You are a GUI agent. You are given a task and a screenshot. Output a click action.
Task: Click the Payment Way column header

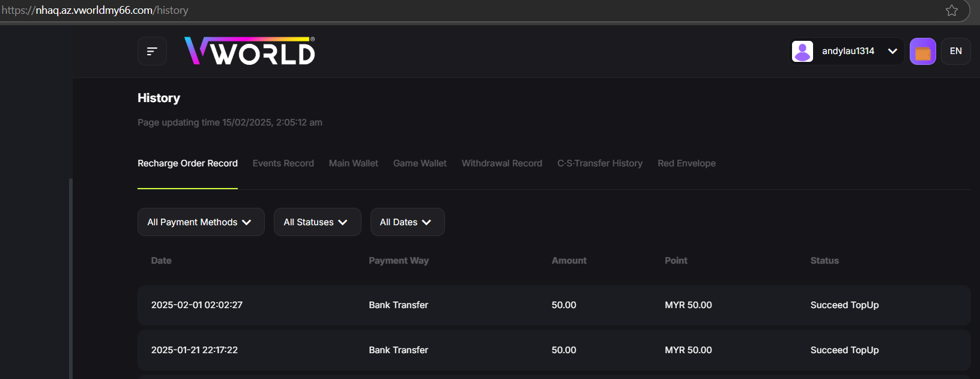pos(399,261)
